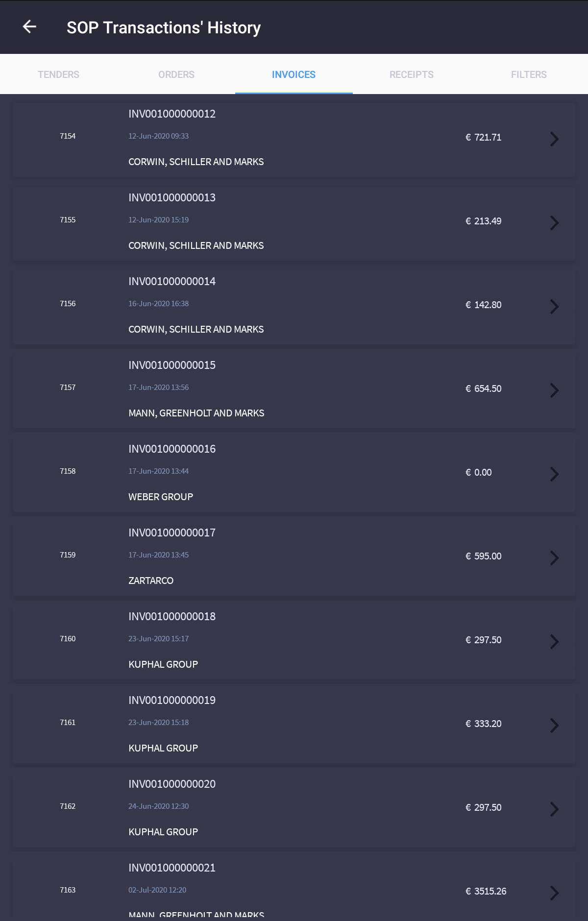This screenshot has width=588, height=921.
Task: Switch to the Tenders tab
Action: click(x=58, y=74)
